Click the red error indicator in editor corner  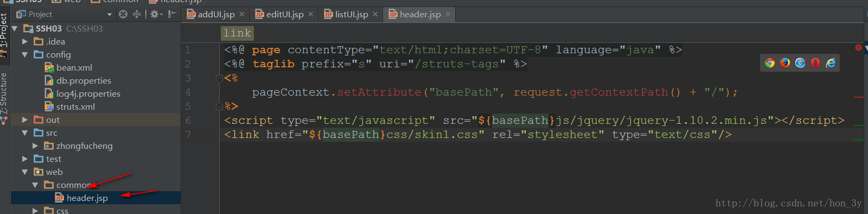click(x=858, y=48)
